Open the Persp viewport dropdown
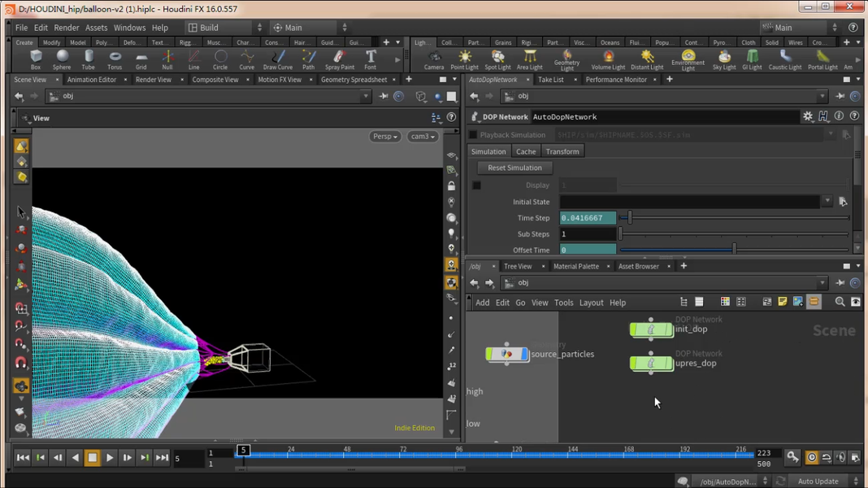 click(385, 137)
